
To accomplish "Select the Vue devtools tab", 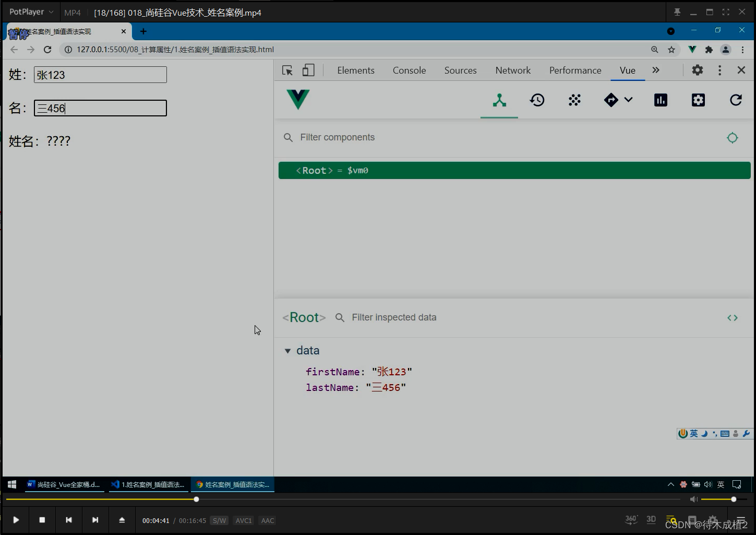I will (x=628, y=70).
